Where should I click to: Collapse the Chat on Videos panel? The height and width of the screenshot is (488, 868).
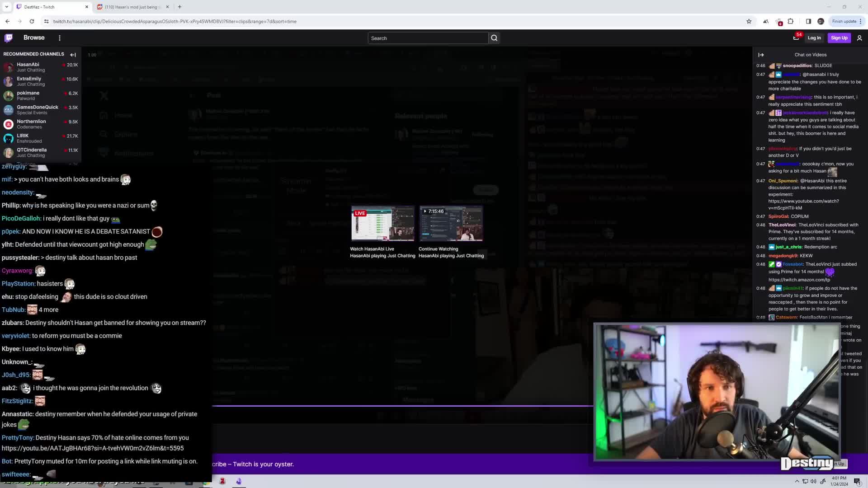point(761,55)
